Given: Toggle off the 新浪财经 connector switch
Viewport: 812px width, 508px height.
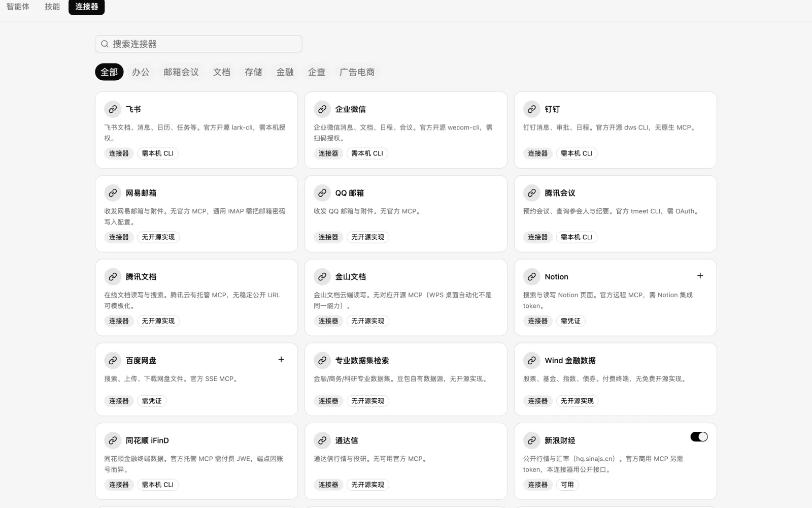Looking at the screenshot, I should coord(699,437).
